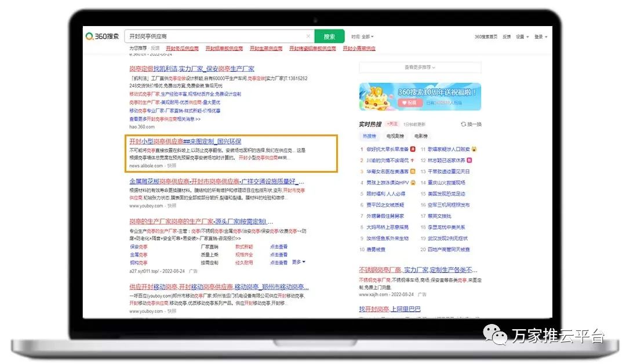Screen dimensions: 626x364
Task: Click the pink 祝福 heart button on banner
Action: tap(409, 103)
